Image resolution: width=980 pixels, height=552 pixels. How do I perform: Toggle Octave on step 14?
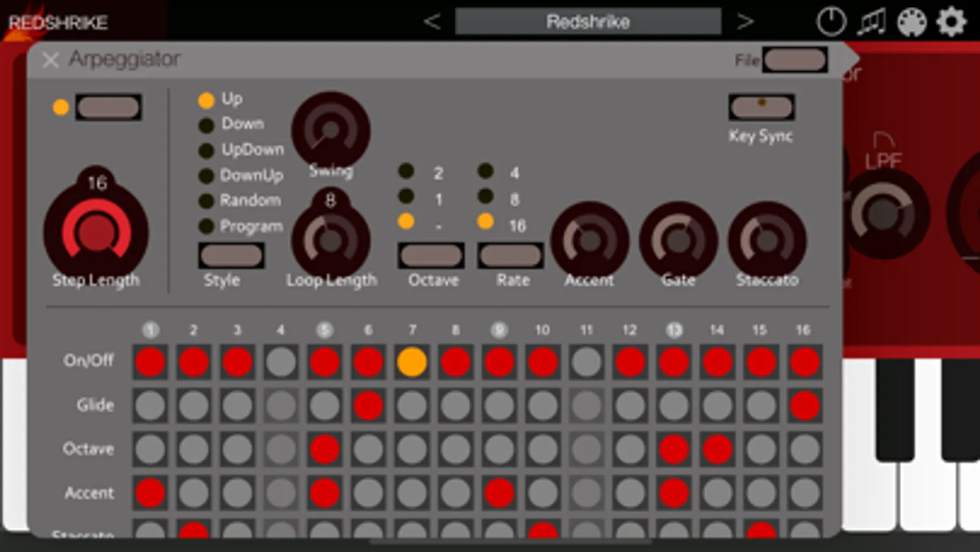point(717,449)
